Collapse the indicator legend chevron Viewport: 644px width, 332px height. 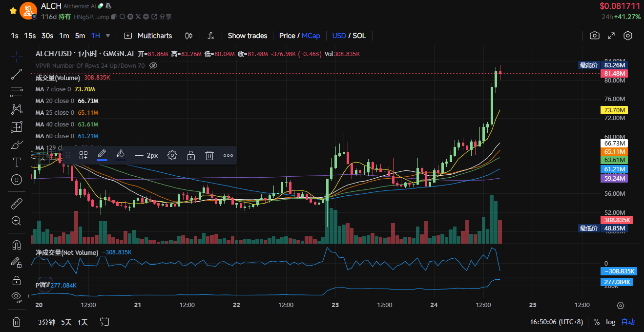[x=43, y=159]
